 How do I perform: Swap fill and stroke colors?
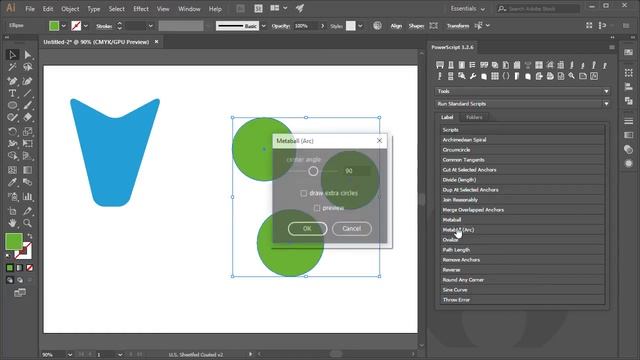tap(29, 236)
